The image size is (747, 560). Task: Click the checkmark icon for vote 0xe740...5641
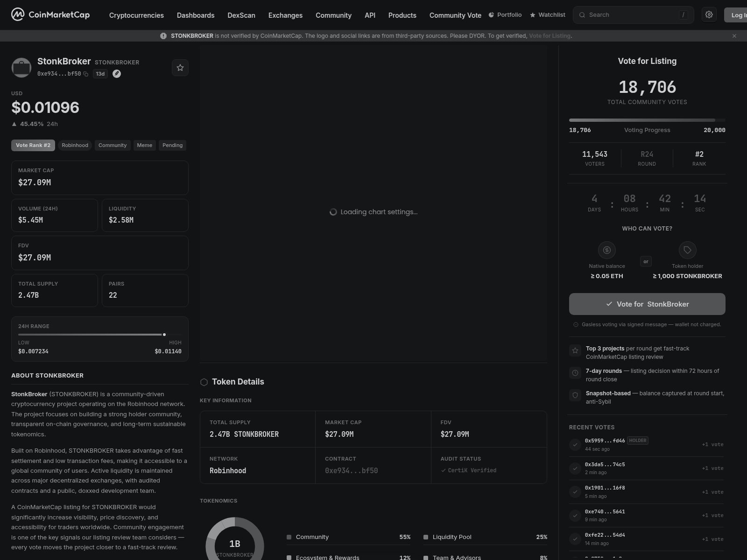pyautogui.click(x=575, y=515)
